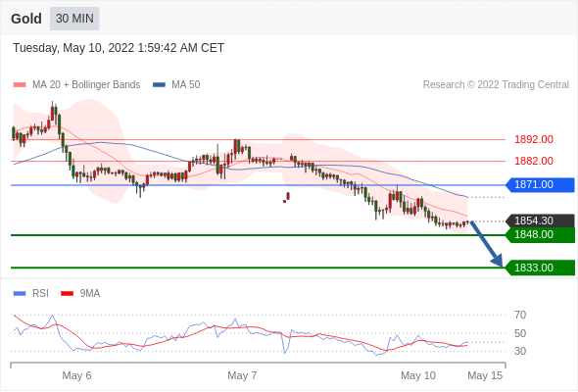Click the 1882.00 resistance label
The image size is (578, 392).
[534, 161]
